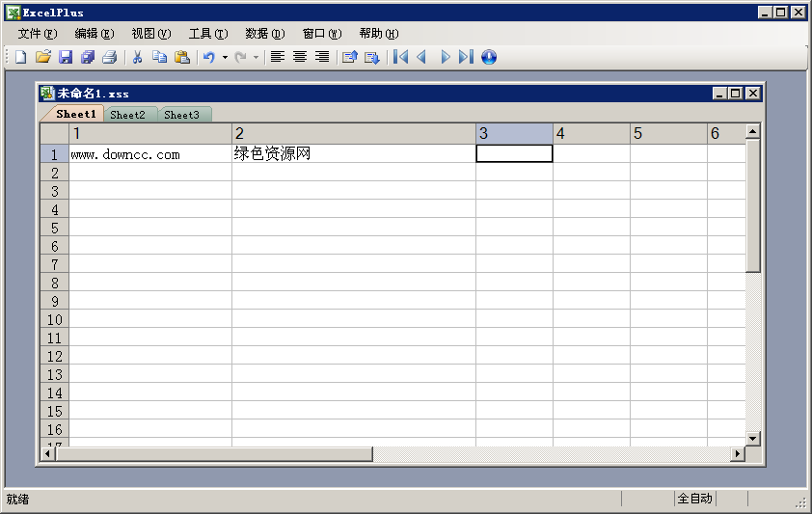The image size is (812, 514).
Task: Click the 未命名1.xss document window icon
Action: (x=47, y=94)
